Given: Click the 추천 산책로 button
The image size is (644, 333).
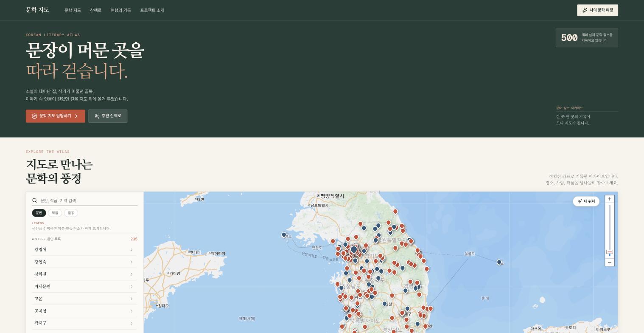Looking at the screenshot, I should [108, 116].
